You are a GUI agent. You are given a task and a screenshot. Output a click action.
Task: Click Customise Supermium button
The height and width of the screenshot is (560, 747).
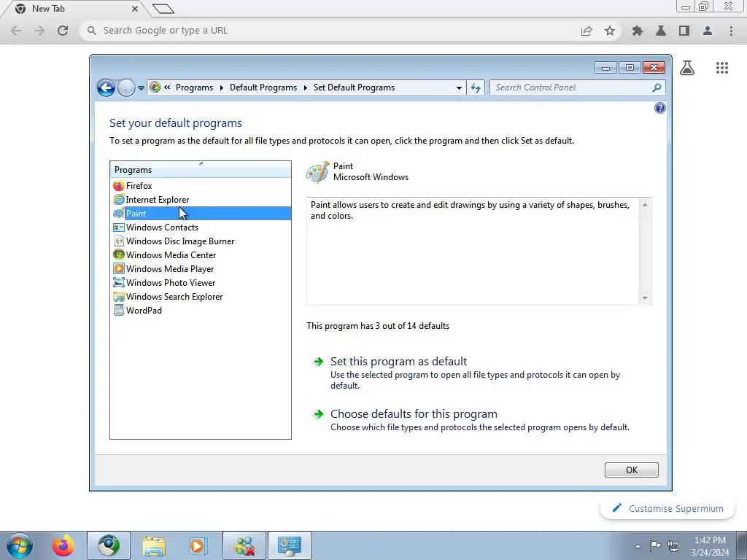tap(667, 508)
